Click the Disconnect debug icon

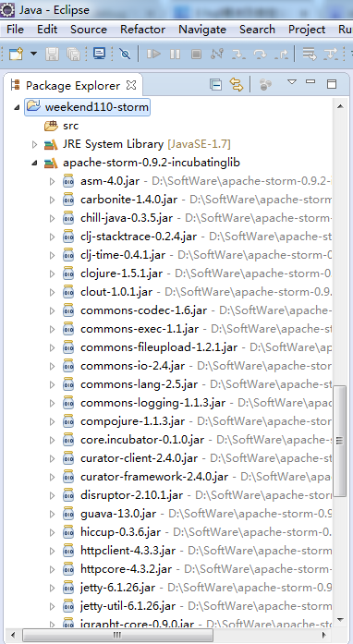point(217,54)
